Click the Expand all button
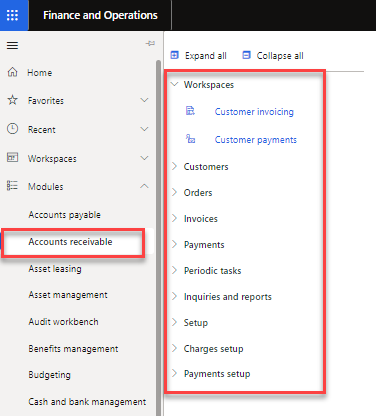 click(199, 56)
